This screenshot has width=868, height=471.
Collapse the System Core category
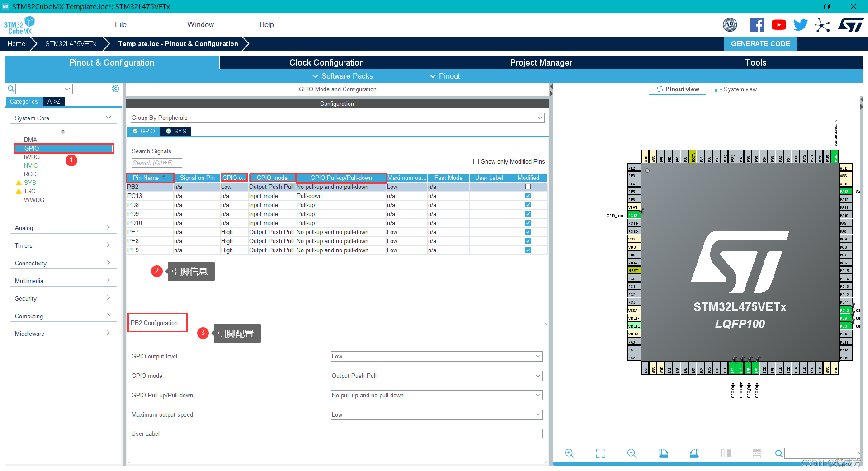(x=63, y=118)
